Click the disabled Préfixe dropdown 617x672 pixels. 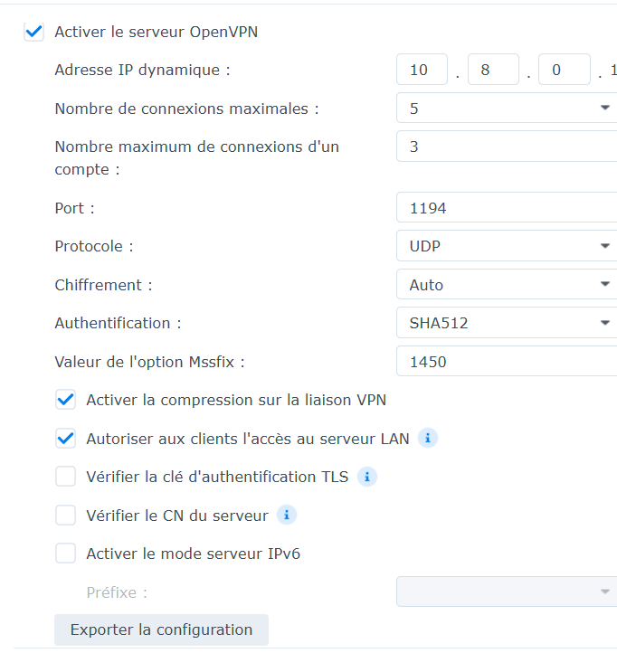tap(507, 592)
